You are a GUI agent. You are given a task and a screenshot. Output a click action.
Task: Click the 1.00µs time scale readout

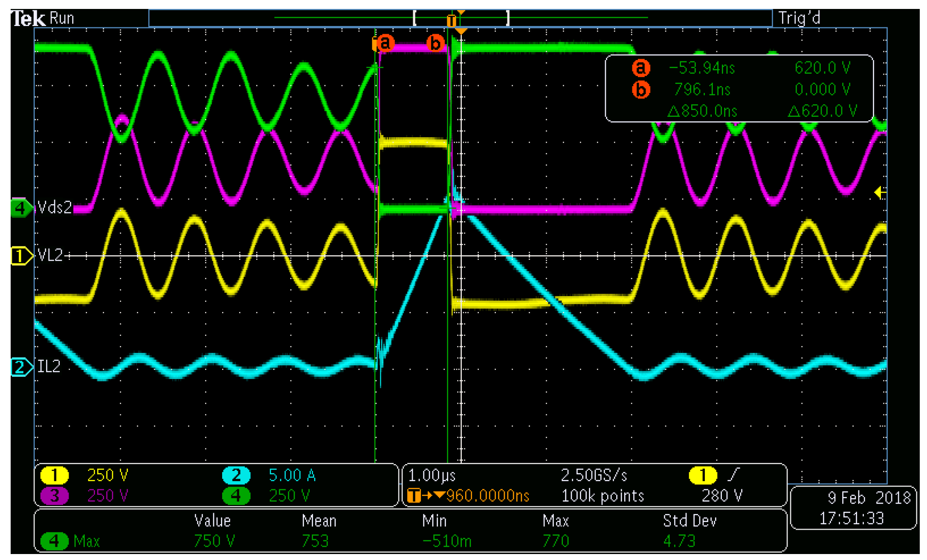pos(432,475)
